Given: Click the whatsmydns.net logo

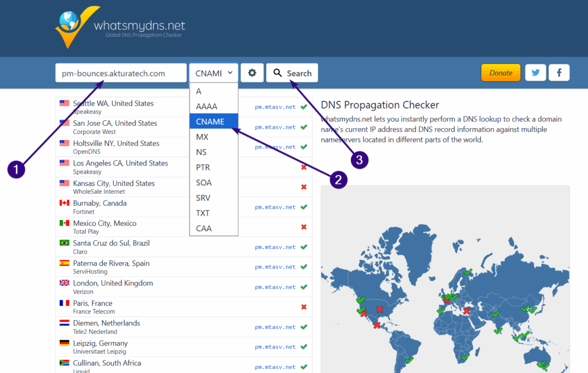Looking at the screenshot, I should coord(121,27).
